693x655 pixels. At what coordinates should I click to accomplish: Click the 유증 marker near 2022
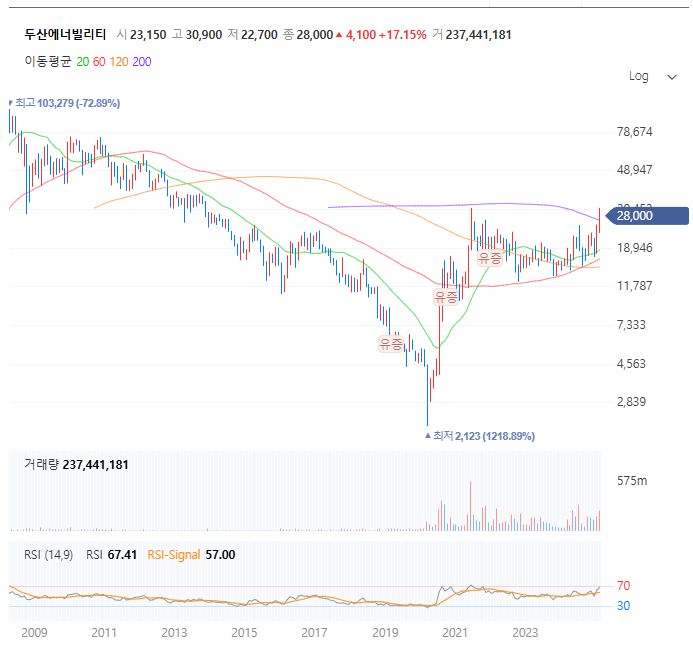[490, 258]
